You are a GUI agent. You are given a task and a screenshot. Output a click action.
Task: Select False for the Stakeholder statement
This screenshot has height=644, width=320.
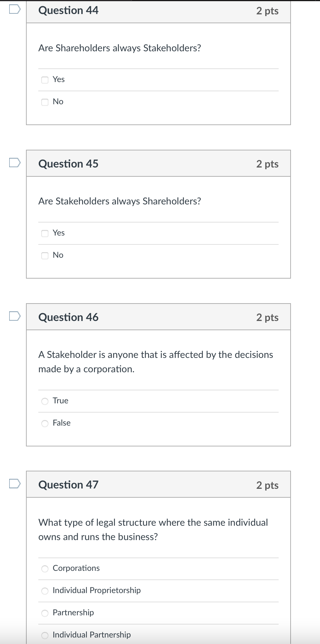(45, 423)
